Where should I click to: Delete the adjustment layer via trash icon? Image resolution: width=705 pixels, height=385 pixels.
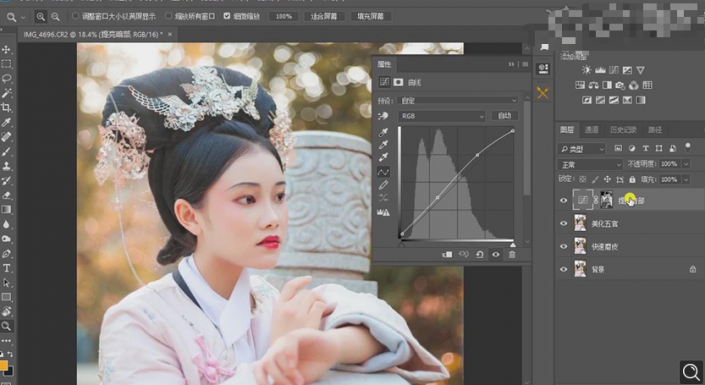(512, 255)
